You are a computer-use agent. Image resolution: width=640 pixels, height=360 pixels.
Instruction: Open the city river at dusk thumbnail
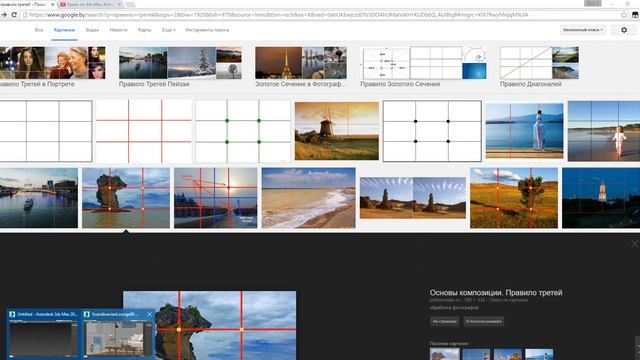(x=39, y=198)
